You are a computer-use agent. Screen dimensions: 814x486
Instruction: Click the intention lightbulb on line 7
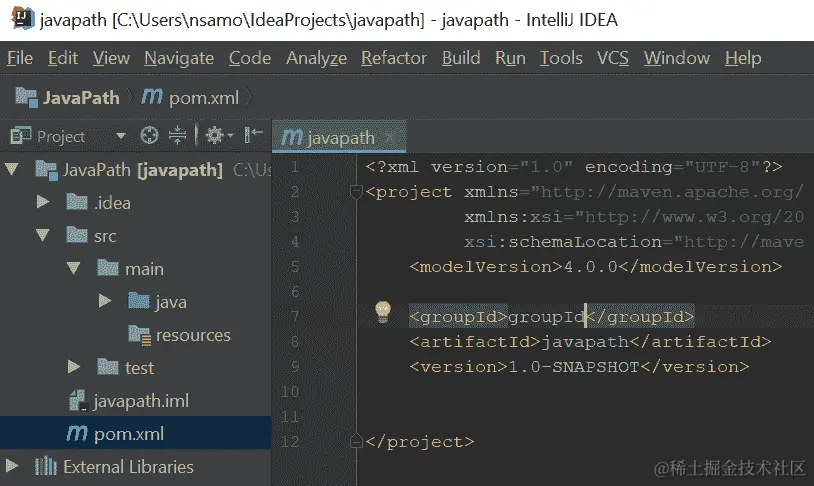pyautogui.click(x=383, y=312)
